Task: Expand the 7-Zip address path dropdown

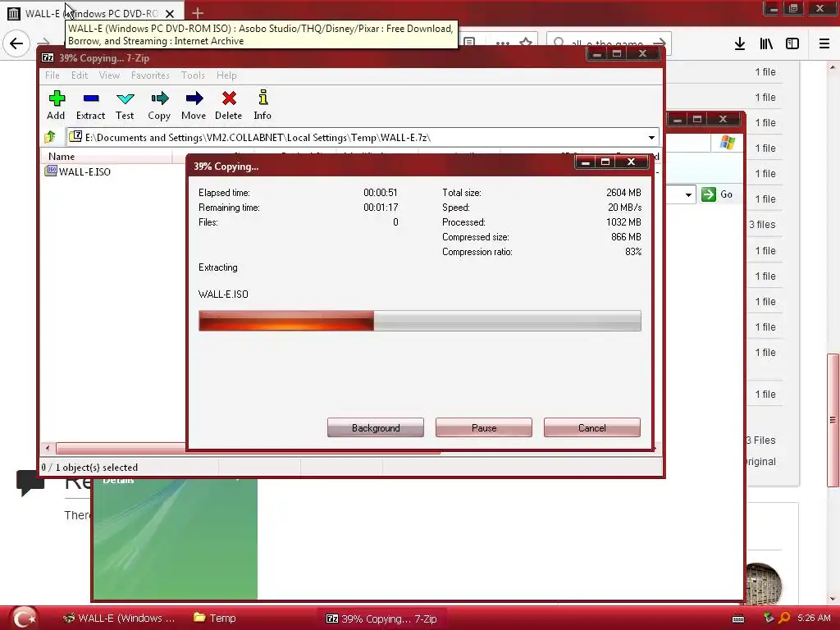Action: point(651,138)
